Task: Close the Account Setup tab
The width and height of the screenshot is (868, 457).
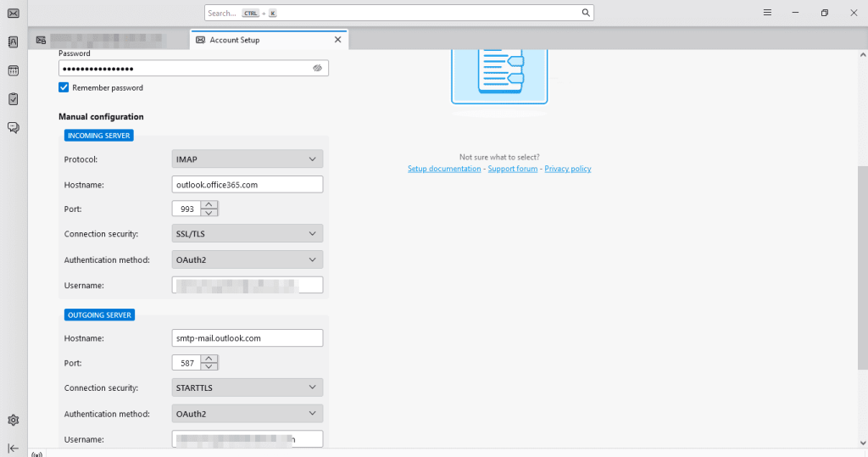Action: [337, 40]
